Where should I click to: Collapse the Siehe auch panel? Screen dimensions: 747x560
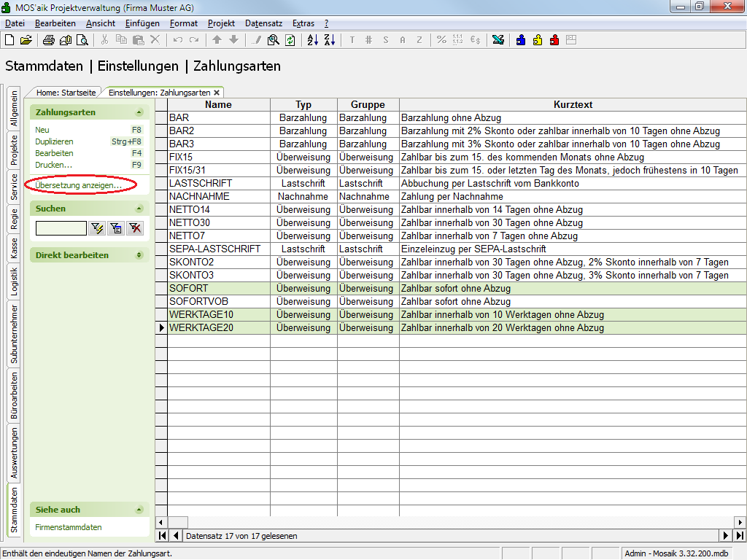coord(139,510)
